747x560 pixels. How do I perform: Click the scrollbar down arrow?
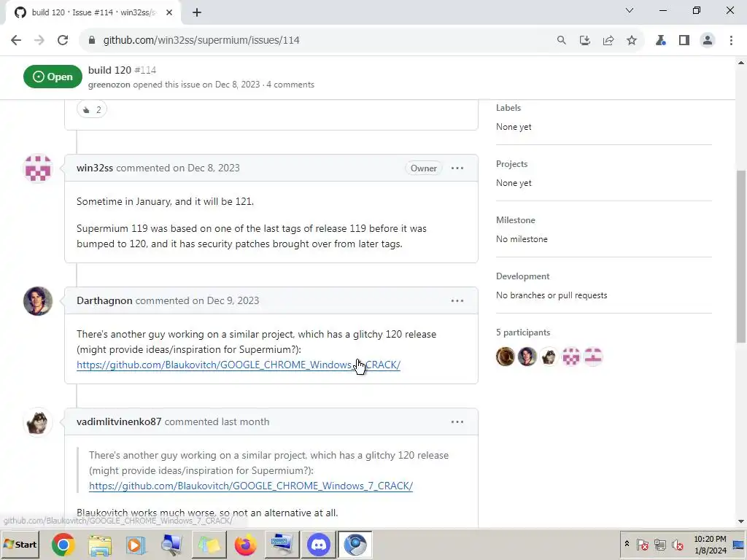[x=741, y=521]
